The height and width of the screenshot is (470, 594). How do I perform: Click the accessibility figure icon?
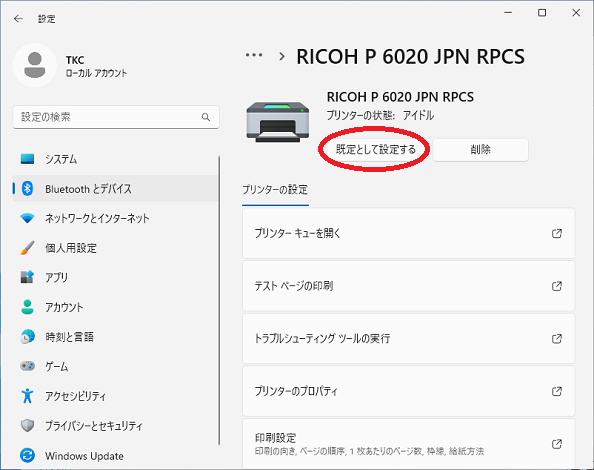(x=27, y=396)
